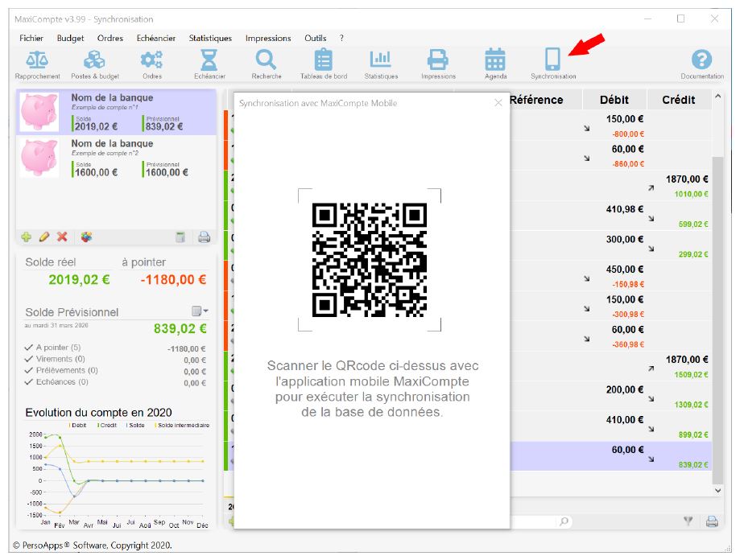This screenshot has height=560, width=740.
Task: Open the Statistiques menu
Action: pyautogui.click(x=210, y=38)
